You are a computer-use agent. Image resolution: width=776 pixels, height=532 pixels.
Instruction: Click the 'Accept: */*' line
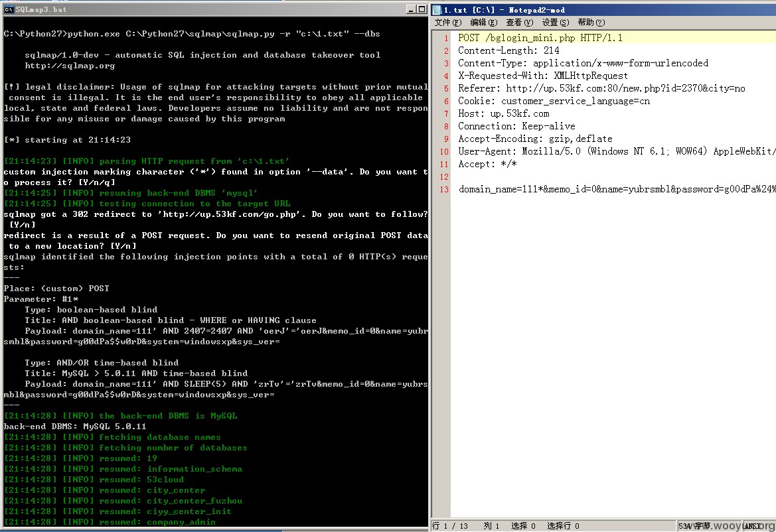487,164
